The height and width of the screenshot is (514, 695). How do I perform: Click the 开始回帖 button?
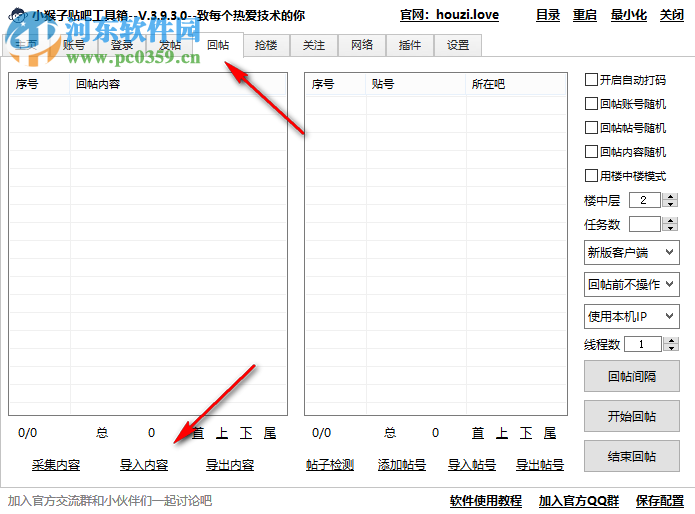(x=632, y=416)
